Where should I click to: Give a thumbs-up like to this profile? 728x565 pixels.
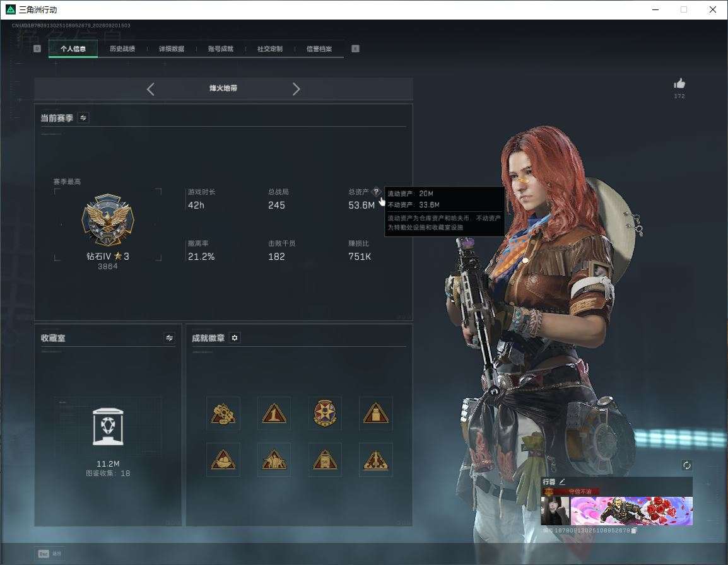tap(679, 84)
